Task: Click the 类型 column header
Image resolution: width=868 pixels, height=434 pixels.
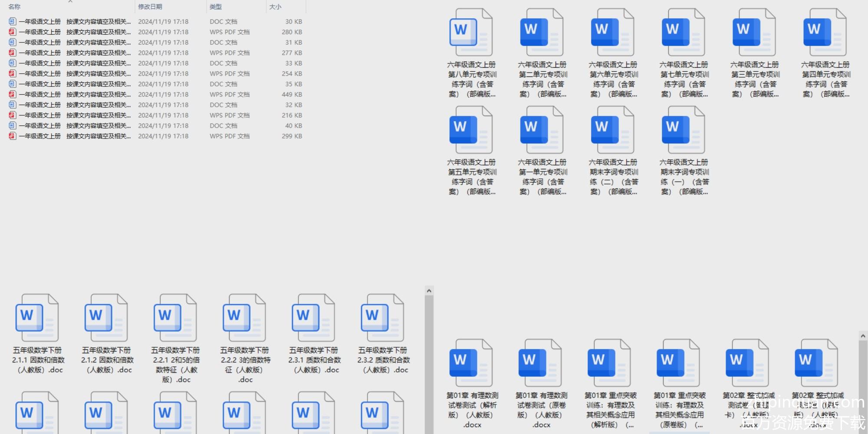Action: 216,7
